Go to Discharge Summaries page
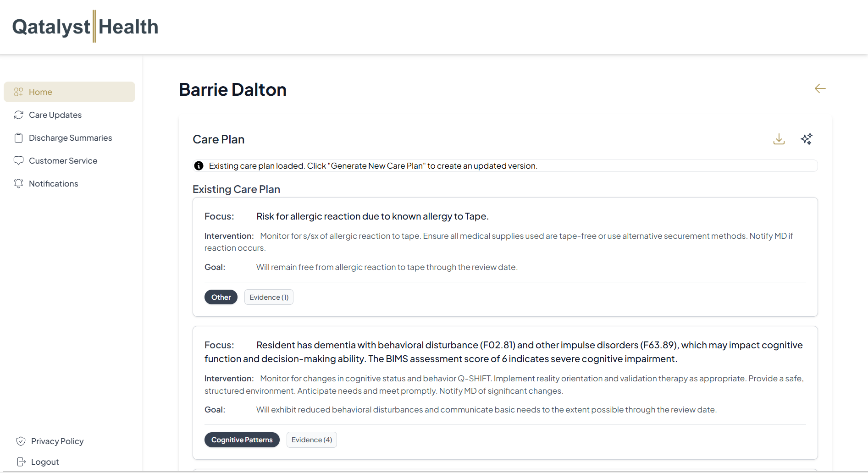868x473 pixels. 70,138
